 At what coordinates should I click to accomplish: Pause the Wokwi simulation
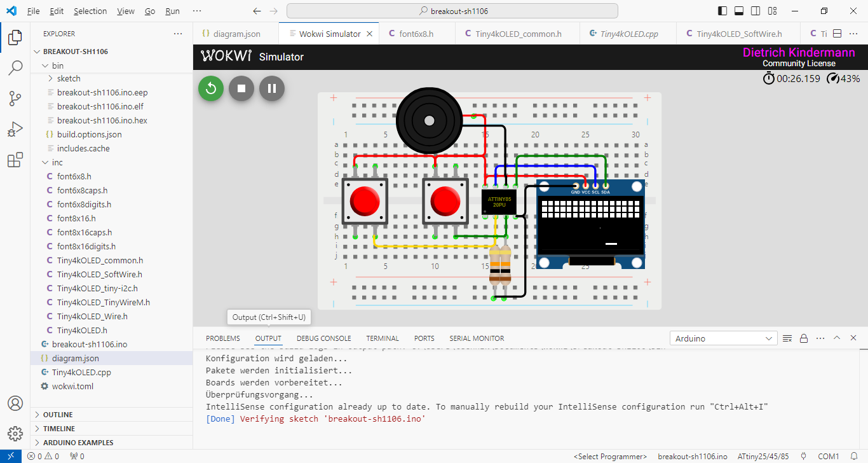pyautogui.click(x=271, y=88)
